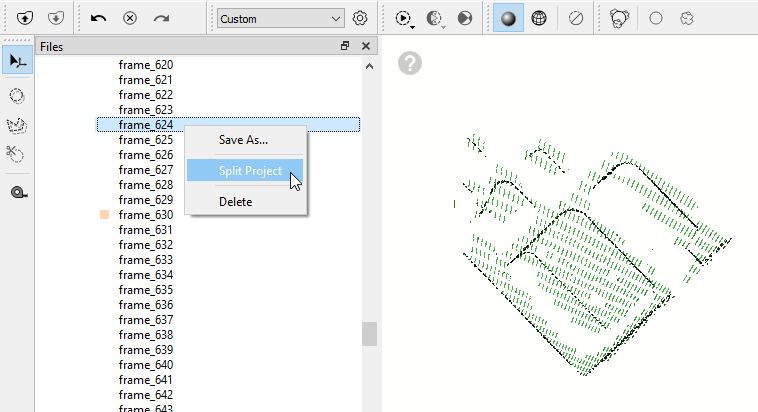Select frame_635 in the Files list
758x412 pixels.
(146, 290)
